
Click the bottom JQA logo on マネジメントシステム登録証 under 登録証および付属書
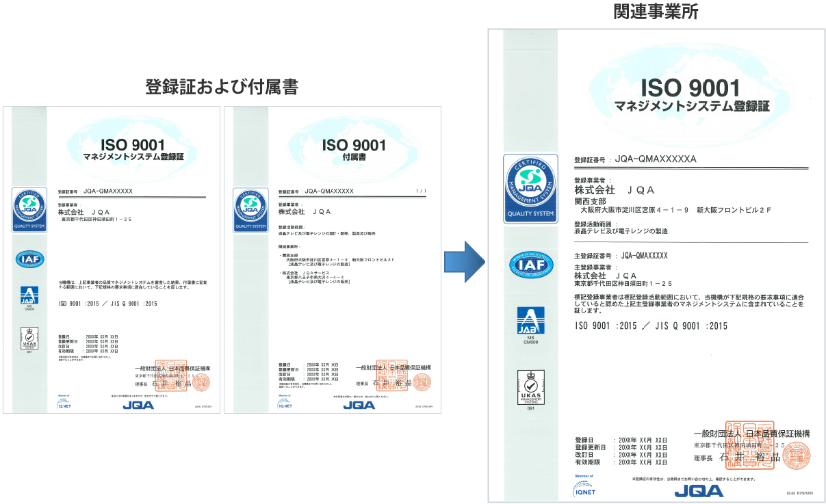[x=140, y=405]
